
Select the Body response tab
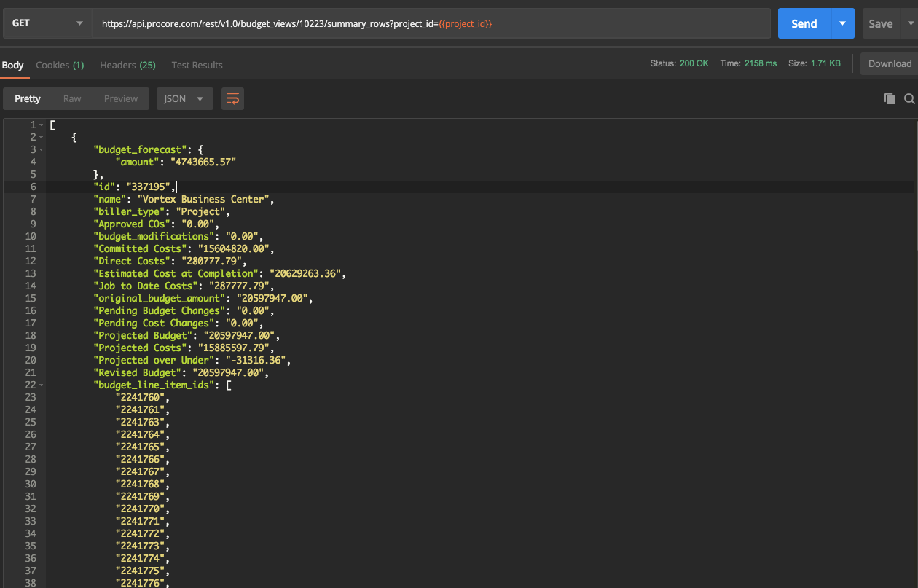[x=13, y=65]
